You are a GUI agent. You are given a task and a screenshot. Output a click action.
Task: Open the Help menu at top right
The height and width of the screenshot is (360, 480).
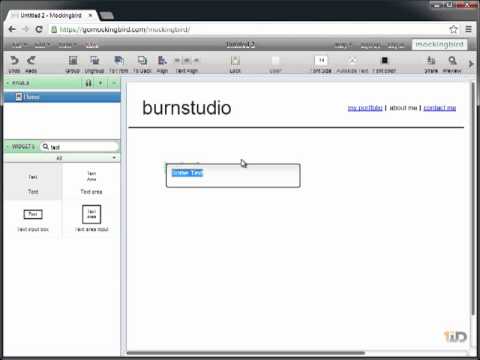tap(343, 45)
